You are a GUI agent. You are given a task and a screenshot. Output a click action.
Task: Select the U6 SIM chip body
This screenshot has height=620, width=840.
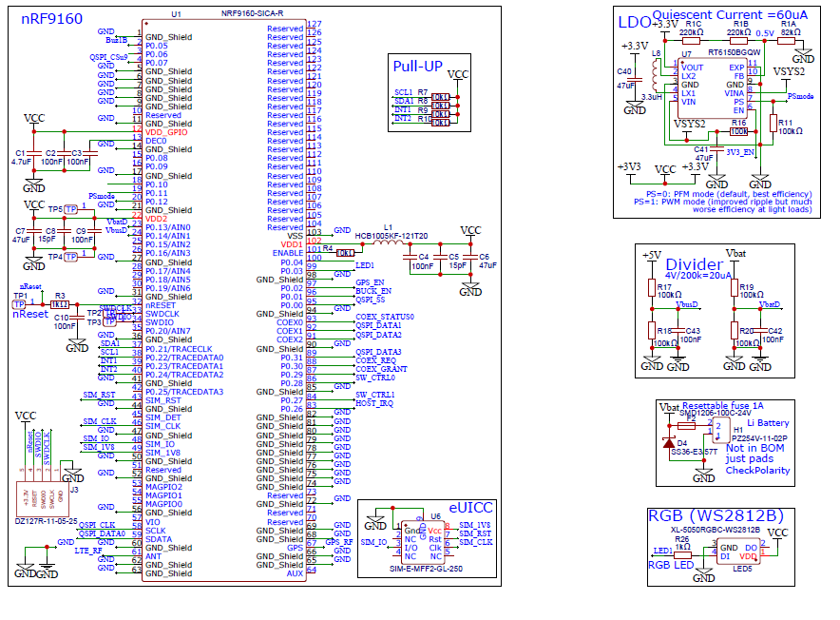tap(423, 542)
